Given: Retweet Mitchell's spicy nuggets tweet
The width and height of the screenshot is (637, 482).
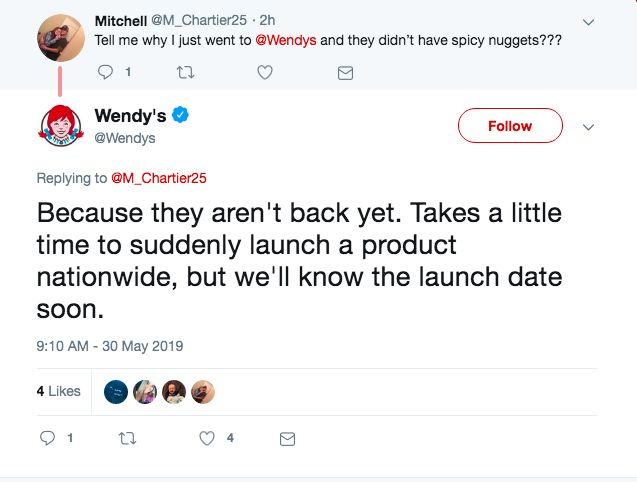Looking at the screenshot, I should 185,72.
